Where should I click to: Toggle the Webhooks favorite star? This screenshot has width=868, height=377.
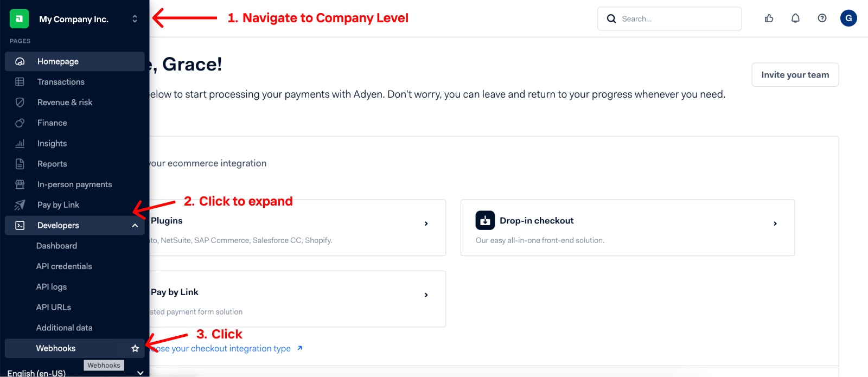(x=135, y=348)
